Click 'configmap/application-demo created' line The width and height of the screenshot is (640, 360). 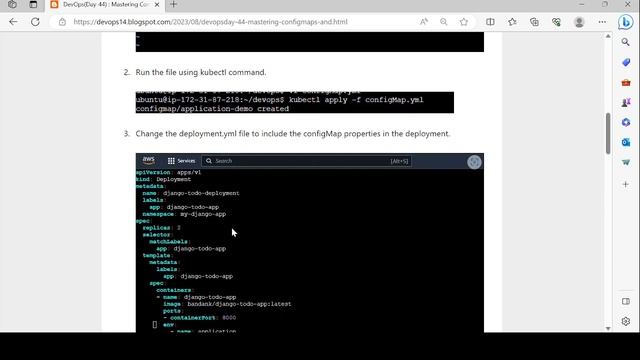(x=212, y=109)
